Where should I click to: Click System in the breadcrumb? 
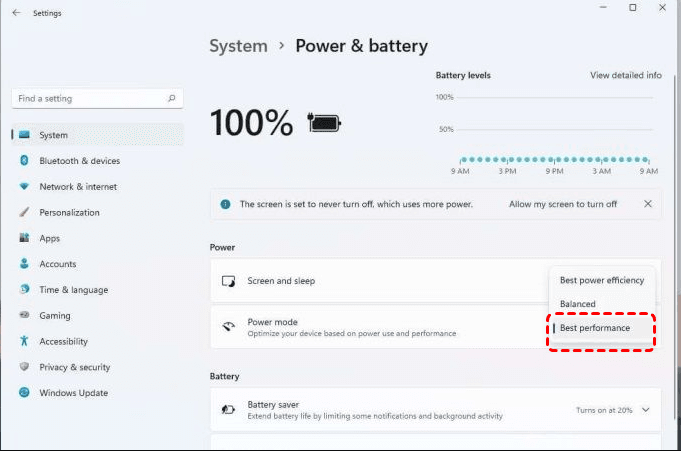(238, 46)
